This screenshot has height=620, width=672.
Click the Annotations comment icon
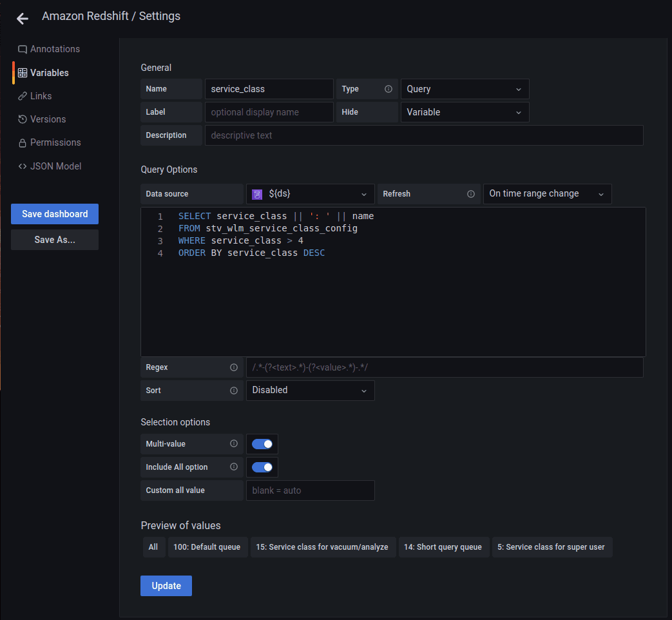click(23, 50)
